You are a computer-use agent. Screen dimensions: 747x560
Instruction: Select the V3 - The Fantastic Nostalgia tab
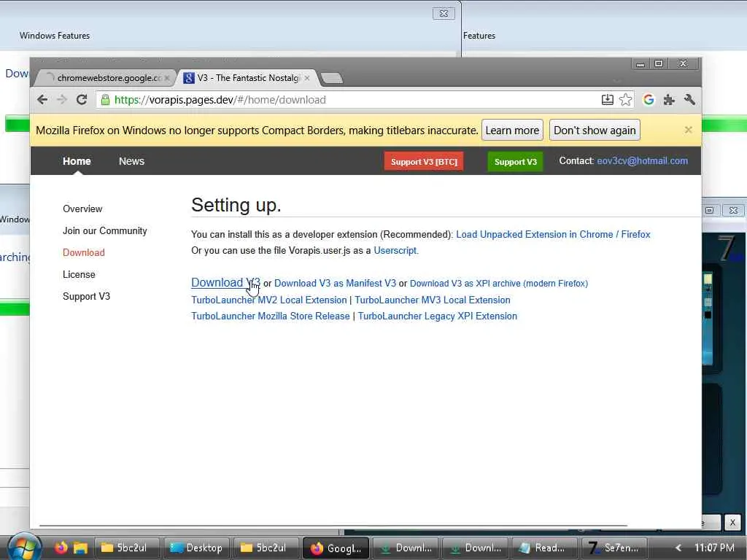pyautogui.click(x=248, y=77)
